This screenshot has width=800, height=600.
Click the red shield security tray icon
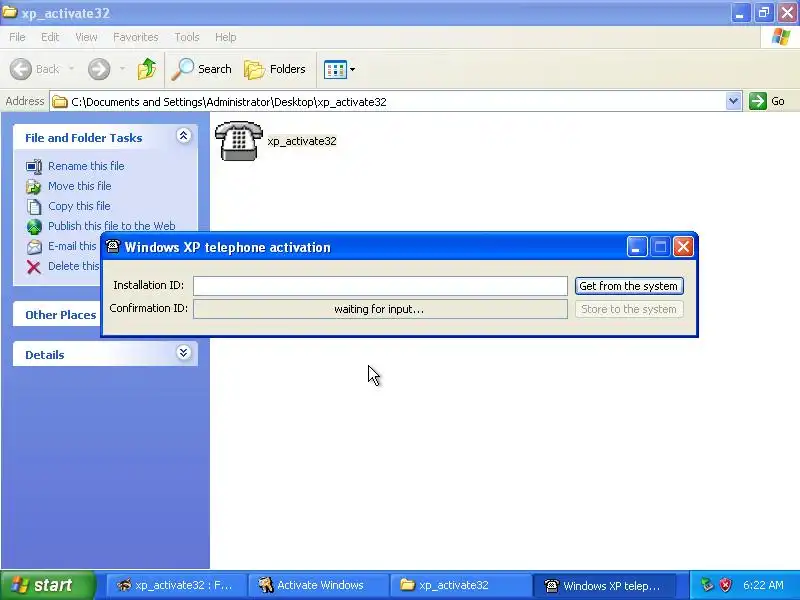(x=726, y=585)
